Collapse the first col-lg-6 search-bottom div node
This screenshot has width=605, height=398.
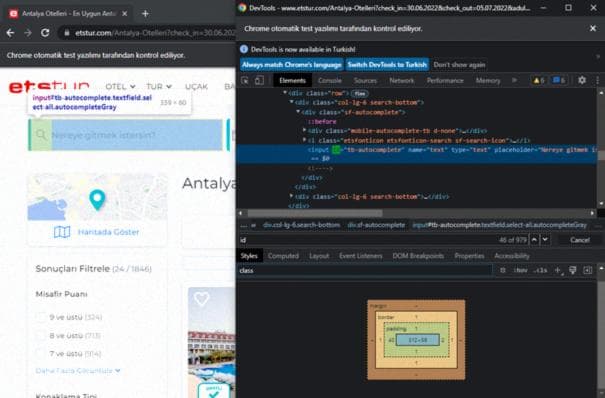point(291,102)
